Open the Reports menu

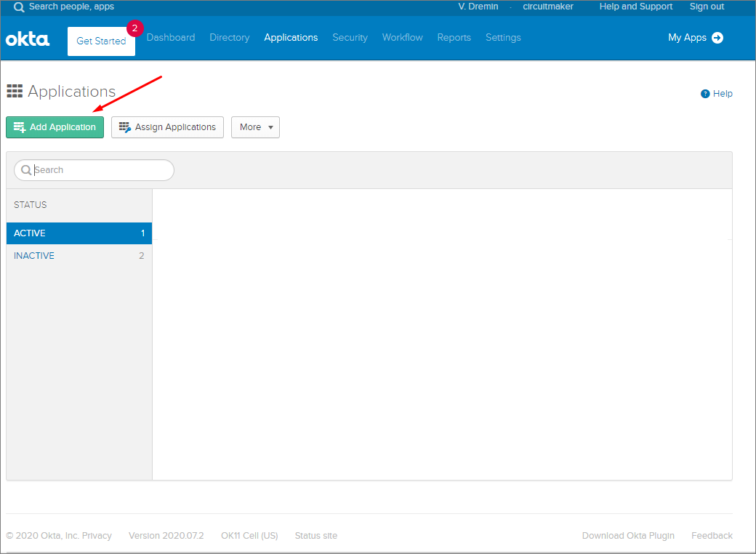click(x=454, y=38)
